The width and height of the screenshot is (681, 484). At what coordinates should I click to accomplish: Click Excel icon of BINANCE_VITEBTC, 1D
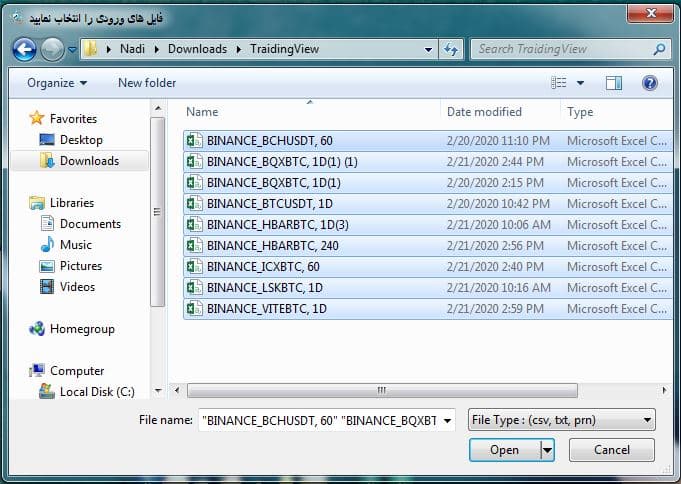pyautogui.click(x=194, y=308)
